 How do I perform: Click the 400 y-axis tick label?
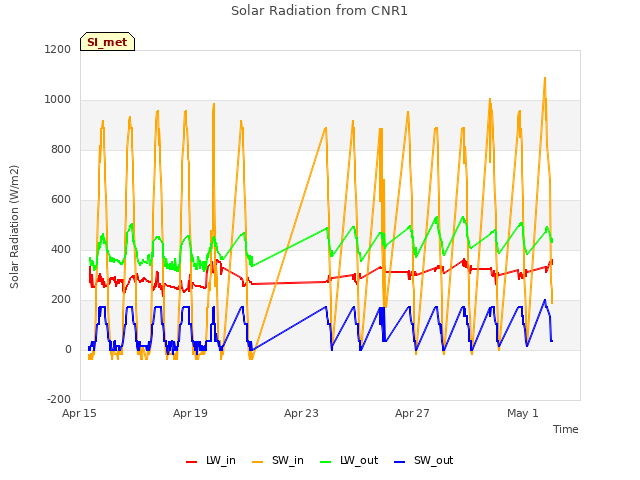point(61,249)
